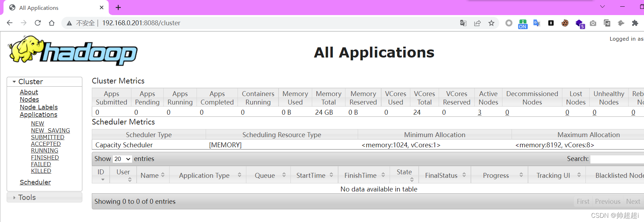Open the copy pages extension icon

607,23
